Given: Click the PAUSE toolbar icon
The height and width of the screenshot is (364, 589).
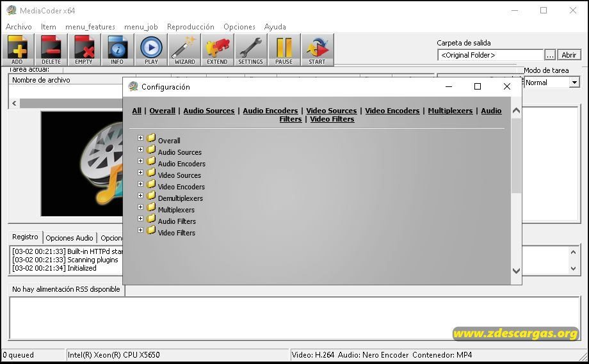Looking at the screenshot, I should [284, 49].
